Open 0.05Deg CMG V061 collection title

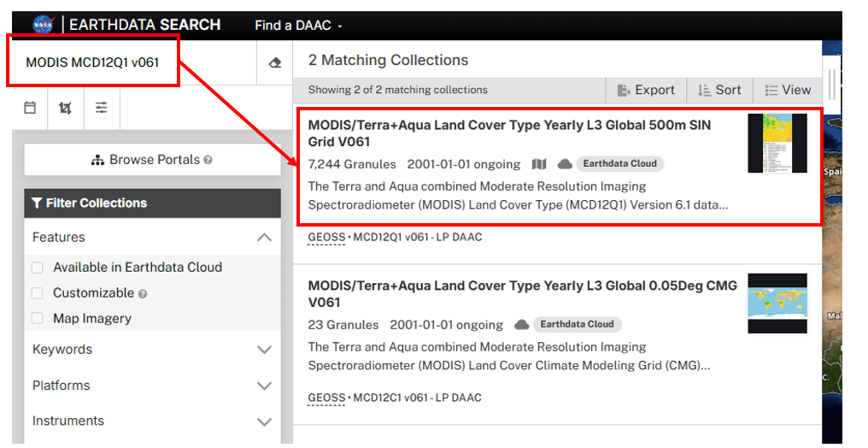523,294
